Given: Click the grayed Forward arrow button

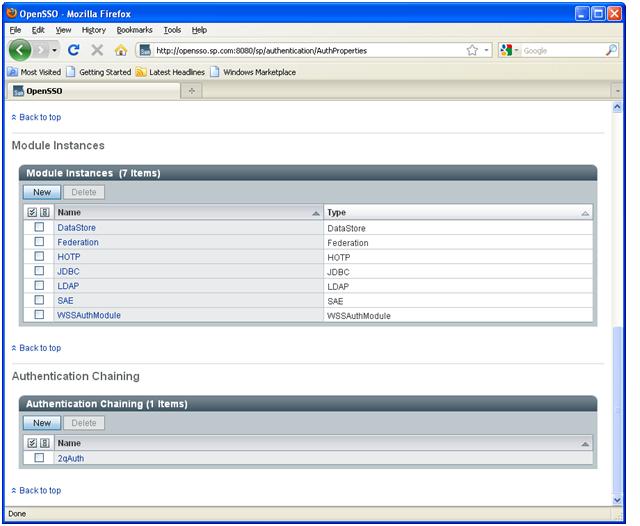Looking at the screenshot, I should (41, 50).
